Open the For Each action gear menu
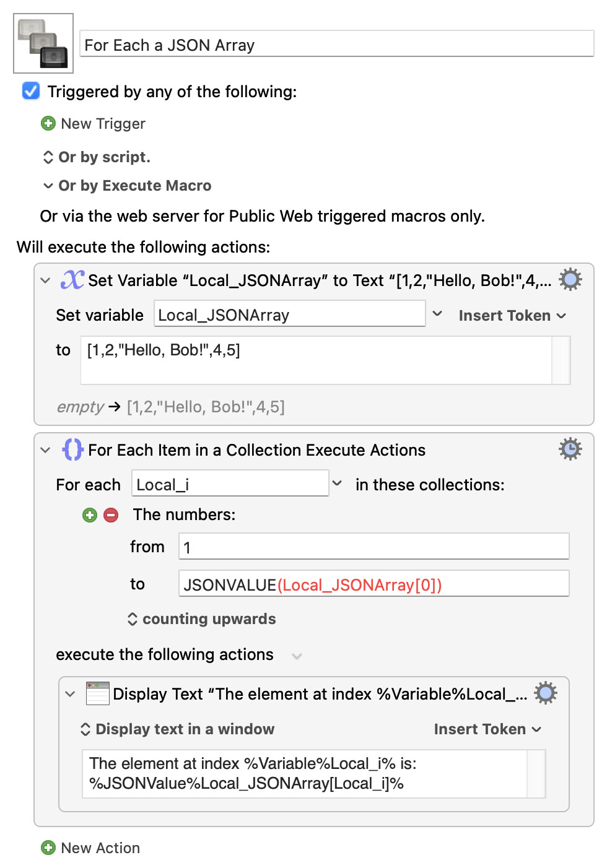The height and width of the screenshot is (868, 607). pos(570,449)
